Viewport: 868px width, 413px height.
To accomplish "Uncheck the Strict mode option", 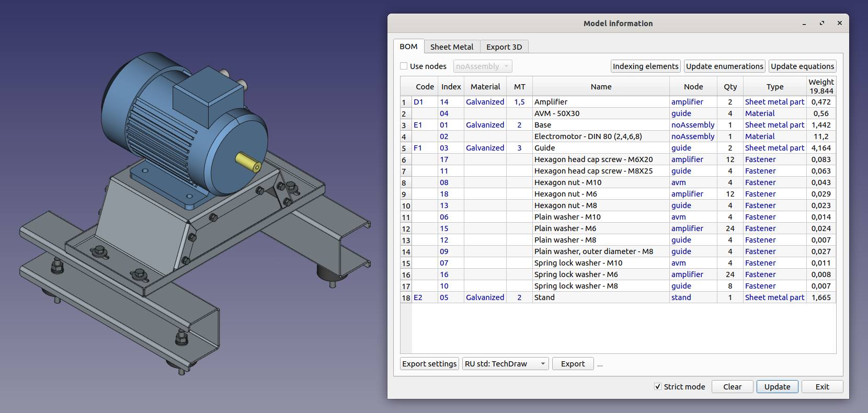I will tap(658, 387).
